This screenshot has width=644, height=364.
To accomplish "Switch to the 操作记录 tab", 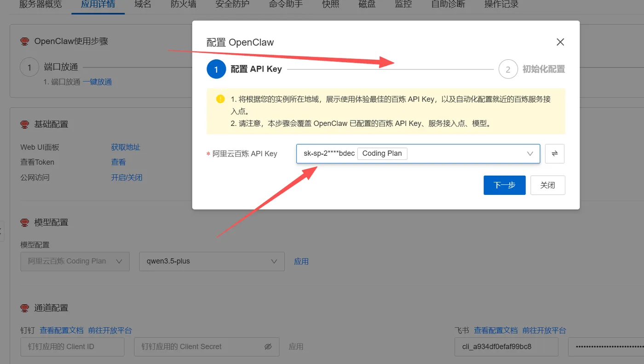I will (x=501, y=5).
